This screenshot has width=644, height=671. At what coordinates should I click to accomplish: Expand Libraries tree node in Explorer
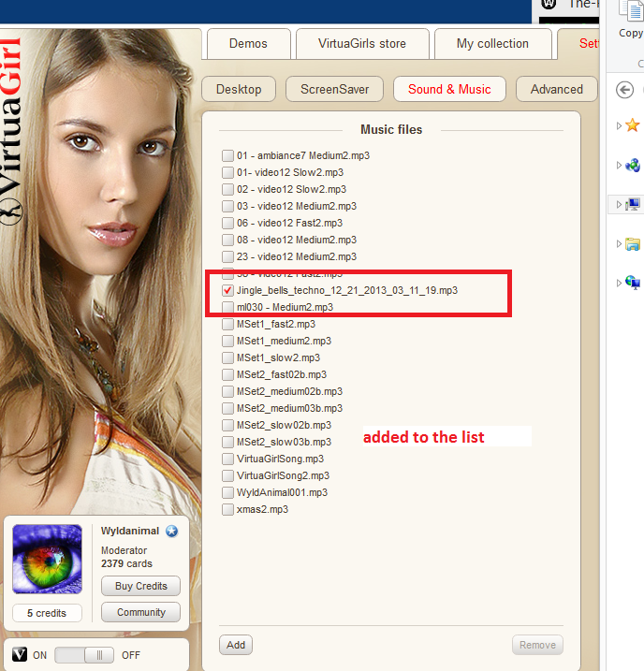619,244
